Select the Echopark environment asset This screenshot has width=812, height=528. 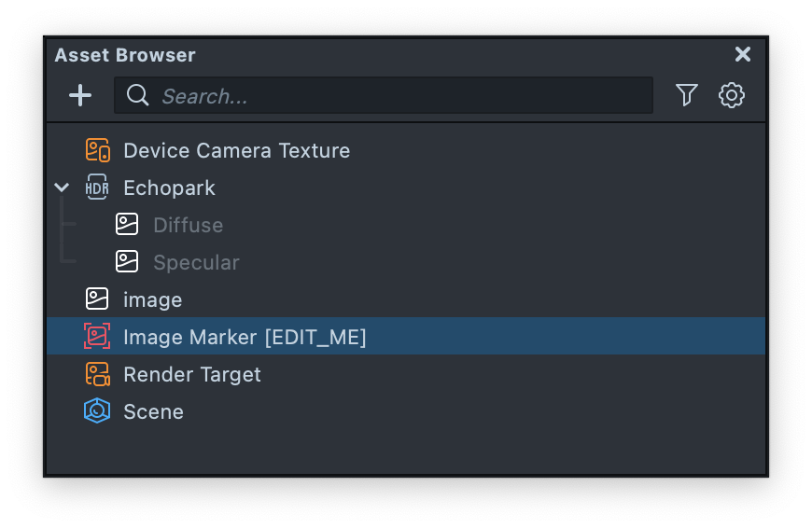(x=169, y=188)
